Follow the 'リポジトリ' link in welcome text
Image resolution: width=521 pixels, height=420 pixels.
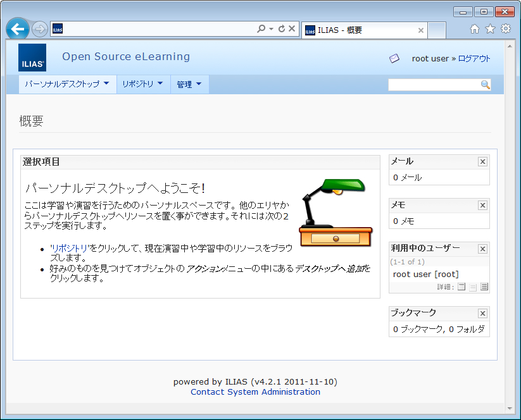coord(70,249)
